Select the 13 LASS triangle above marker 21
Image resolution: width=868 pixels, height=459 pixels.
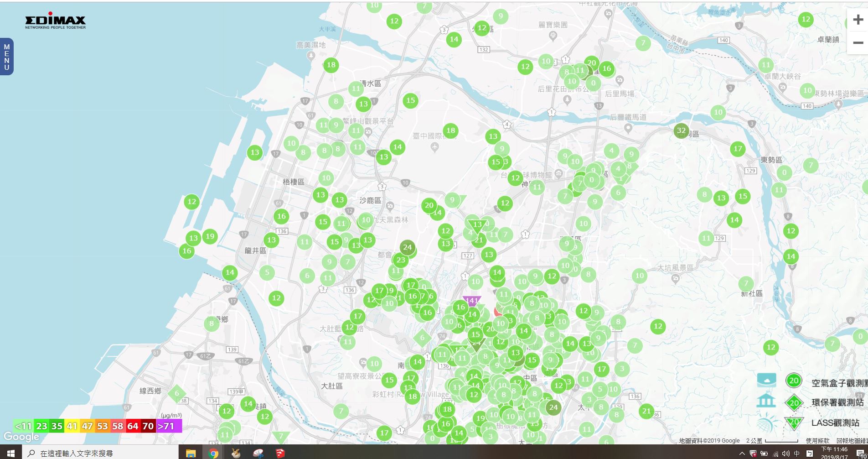coord(477,225)
